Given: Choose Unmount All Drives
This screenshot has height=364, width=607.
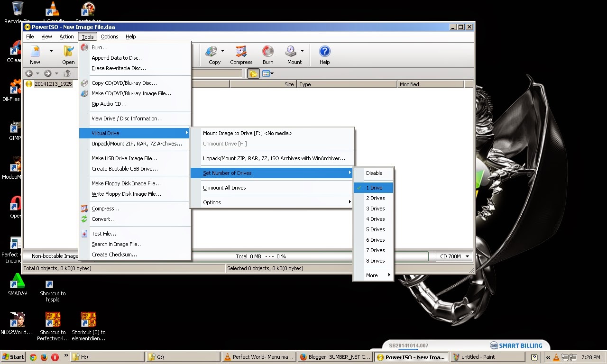Looking at the screenshot, I should [x=272, y=188].
